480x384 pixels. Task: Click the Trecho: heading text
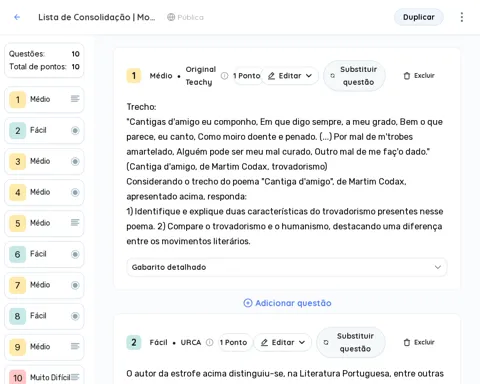coord(141,107)
